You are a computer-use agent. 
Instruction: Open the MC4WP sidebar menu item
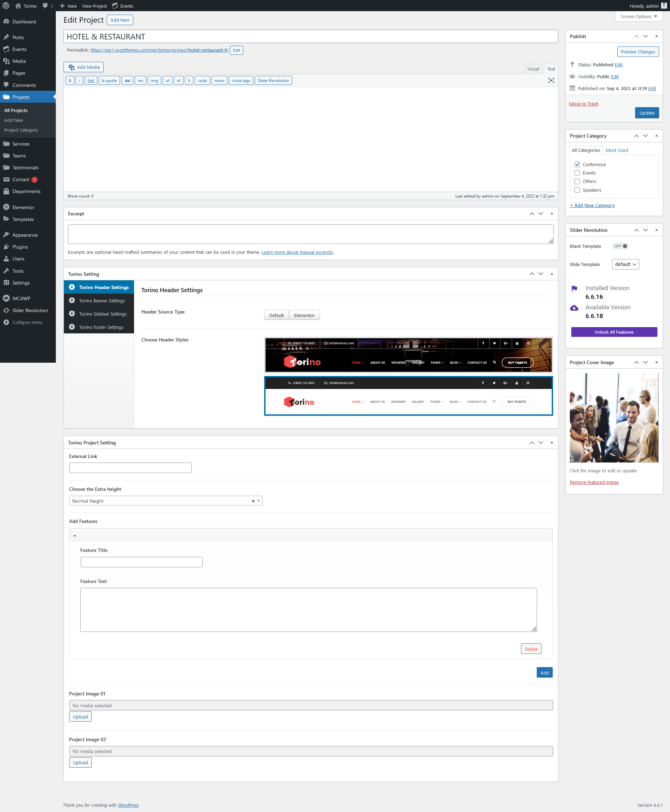click(x=21, y=298)
